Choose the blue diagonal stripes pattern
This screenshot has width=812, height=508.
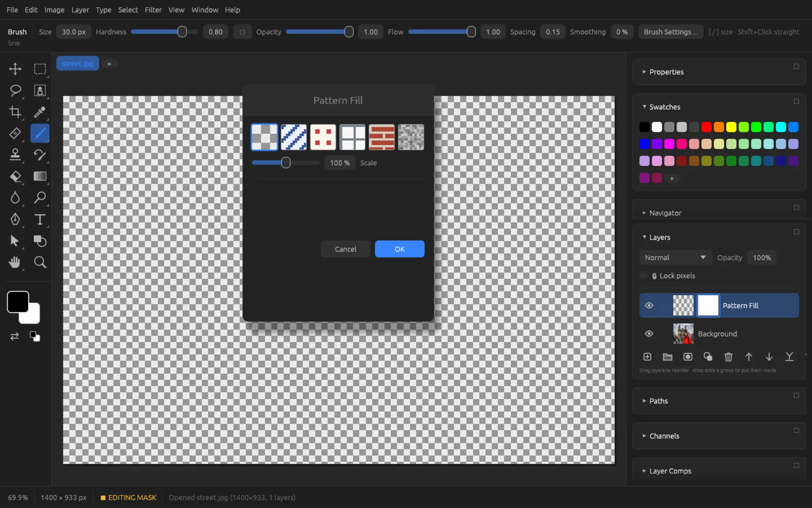294,137
